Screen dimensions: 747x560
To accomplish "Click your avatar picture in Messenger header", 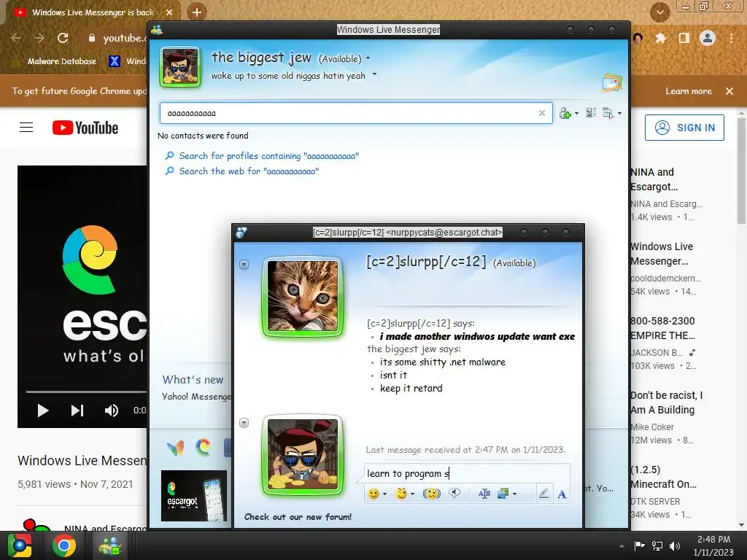I will point(179,66).
